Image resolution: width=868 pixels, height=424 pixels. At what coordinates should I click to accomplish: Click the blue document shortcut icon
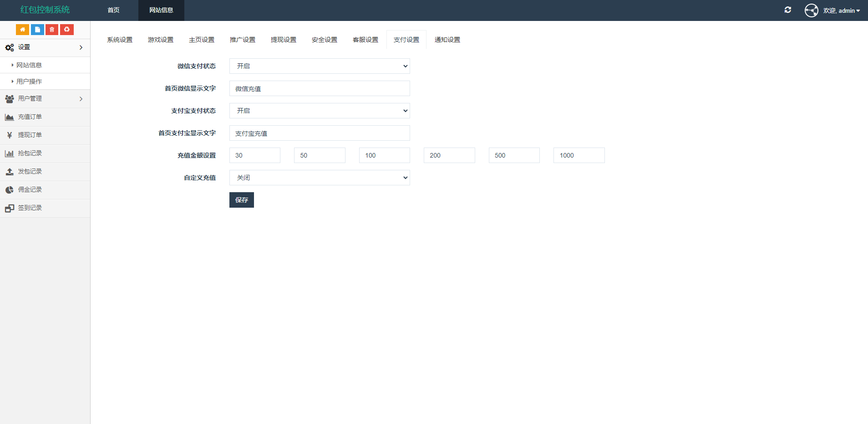(x=37, y=30)
